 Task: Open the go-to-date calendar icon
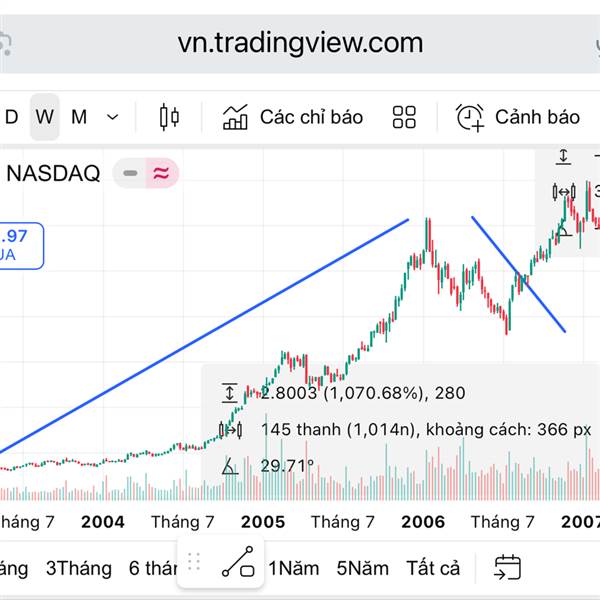[508, 568]
